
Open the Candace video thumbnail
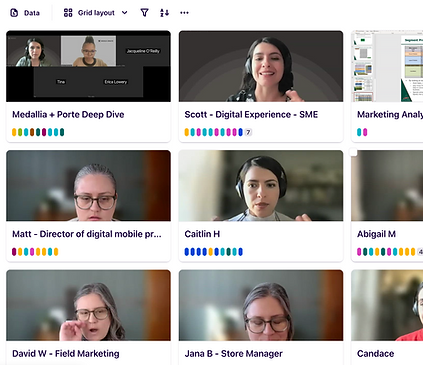(x=387, y=305)
